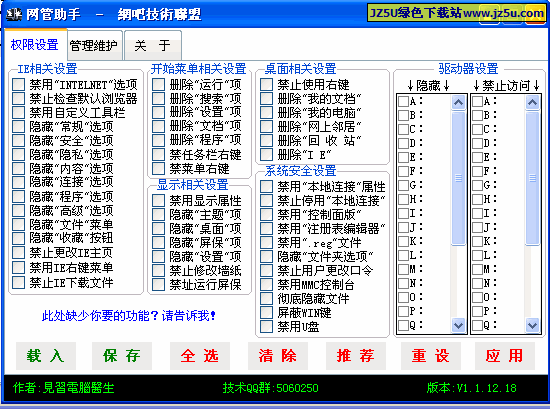Enable 禁用IE右键菜单
Viewport: 550px width, 409px height.
click(x=19, y=268)
